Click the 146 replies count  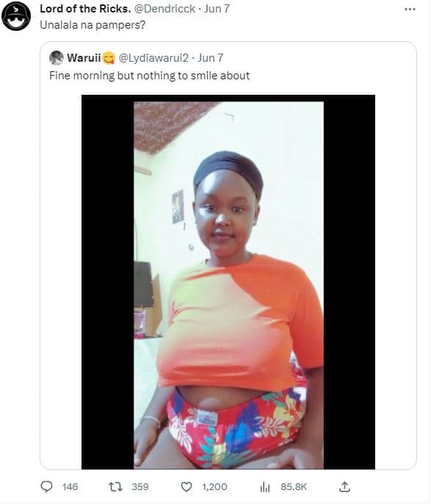pyautogui.click(x=70, y=487)
